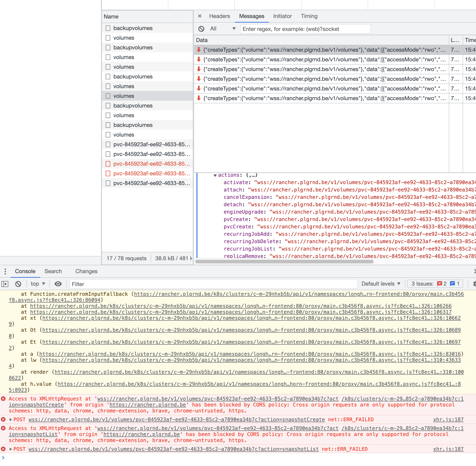Check the checkbox of the selected volumes request

tap(108, 96)
